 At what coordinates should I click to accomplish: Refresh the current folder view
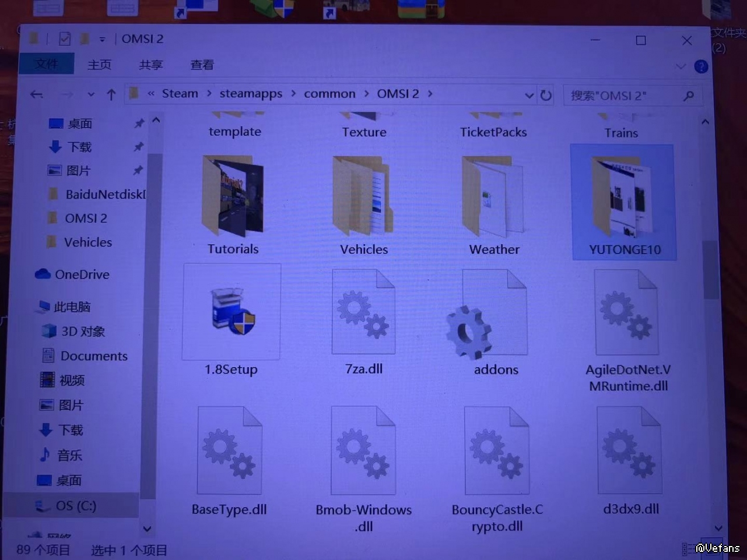[x=546, y=95]
